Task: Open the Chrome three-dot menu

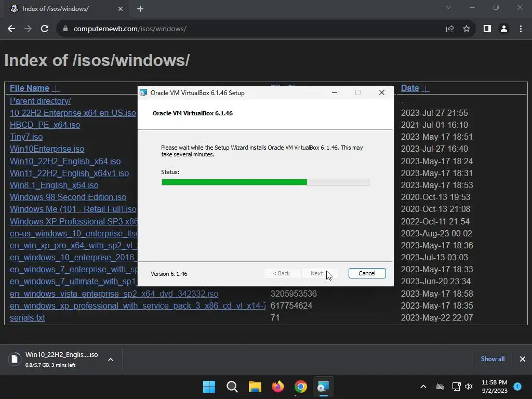Action: tap(521, 29)
